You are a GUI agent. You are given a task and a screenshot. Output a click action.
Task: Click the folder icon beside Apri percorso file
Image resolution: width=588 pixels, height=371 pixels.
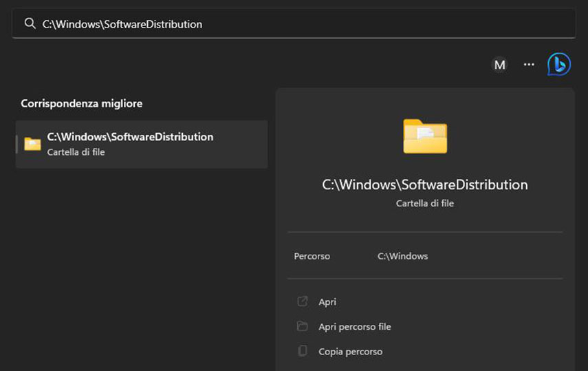click(x=302, y=326)
